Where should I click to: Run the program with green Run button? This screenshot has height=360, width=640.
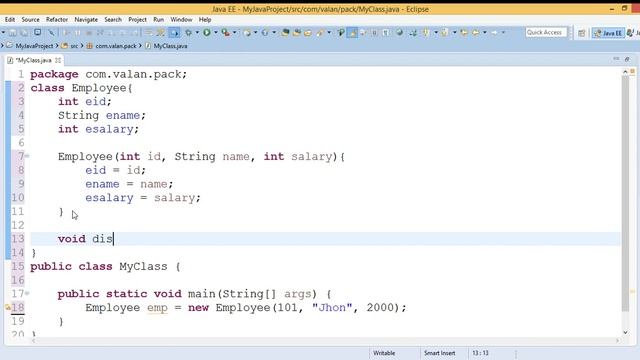[207, 32]
